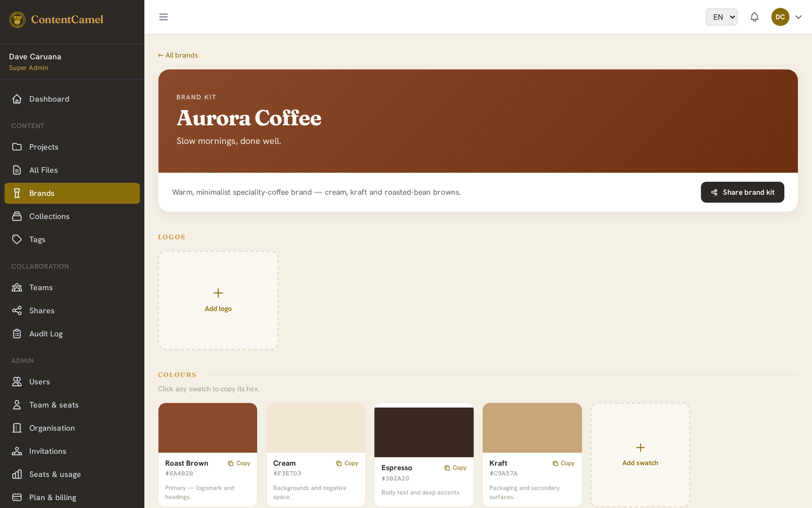Click the Tags label icon
Screen dimensions: 812x508
(17, 239)
